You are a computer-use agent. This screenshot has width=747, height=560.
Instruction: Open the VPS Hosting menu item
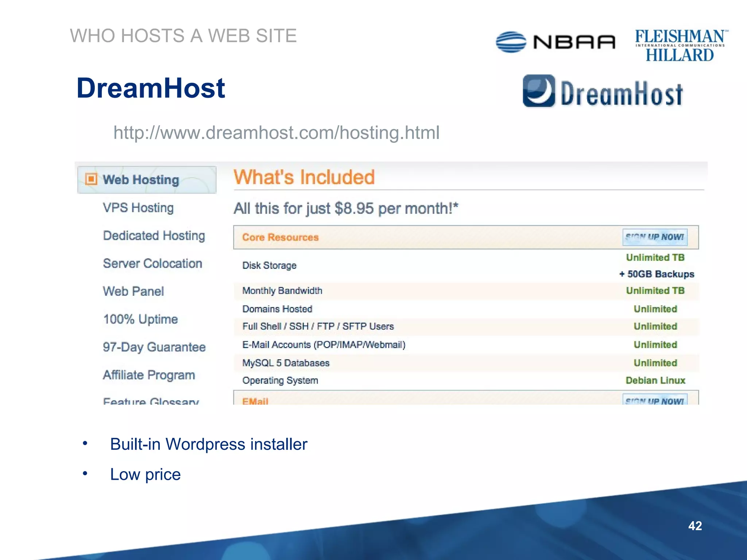click(138, 208)
